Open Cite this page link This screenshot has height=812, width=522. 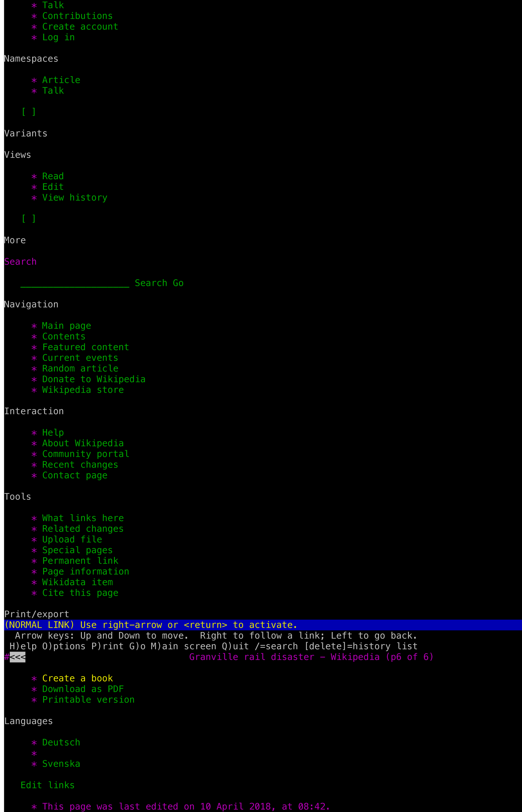tap(80, 593)
